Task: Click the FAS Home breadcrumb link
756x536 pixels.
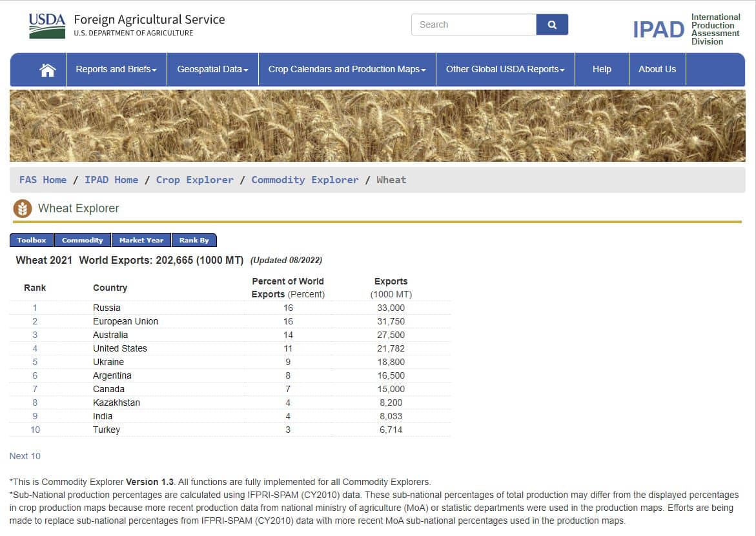Action: tap(43, 180)
